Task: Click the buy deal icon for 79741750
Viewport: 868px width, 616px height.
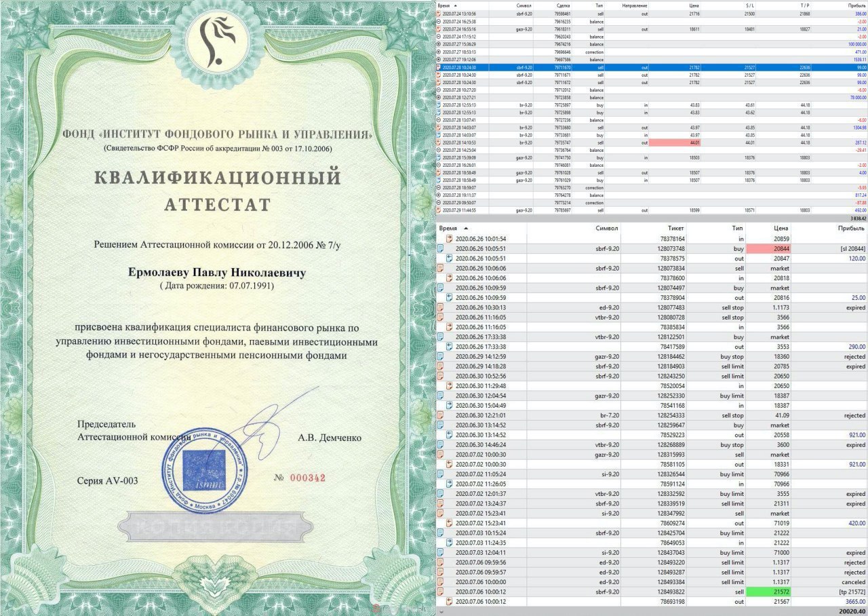Action: [439, 157]
